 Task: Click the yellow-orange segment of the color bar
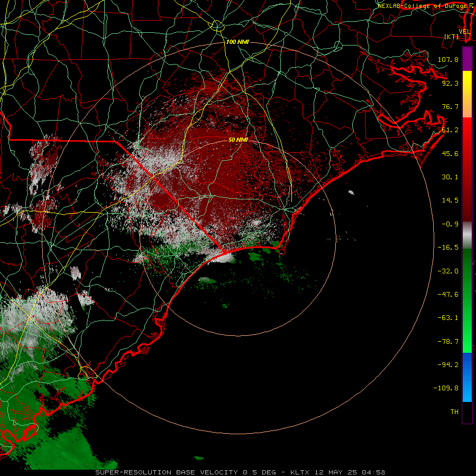(467, 94)
